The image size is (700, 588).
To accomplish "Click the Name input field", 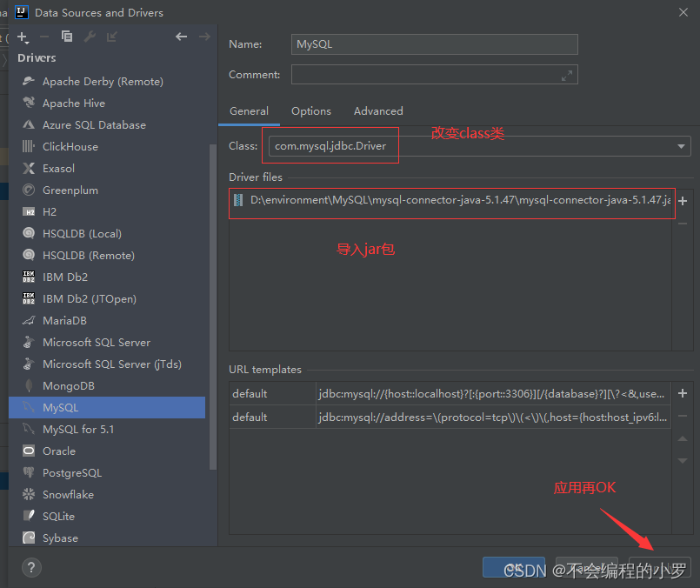I will 435,44.
